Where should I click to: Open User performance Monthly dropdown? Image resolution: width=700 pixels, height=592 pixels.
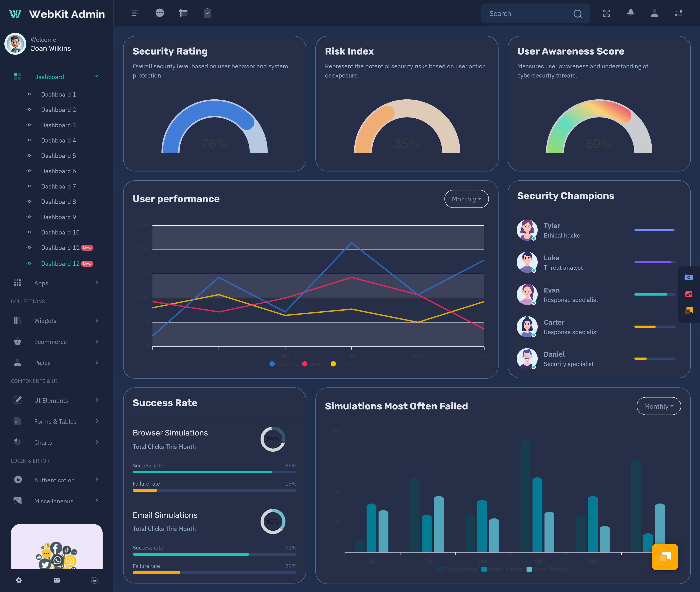[466, 199]
